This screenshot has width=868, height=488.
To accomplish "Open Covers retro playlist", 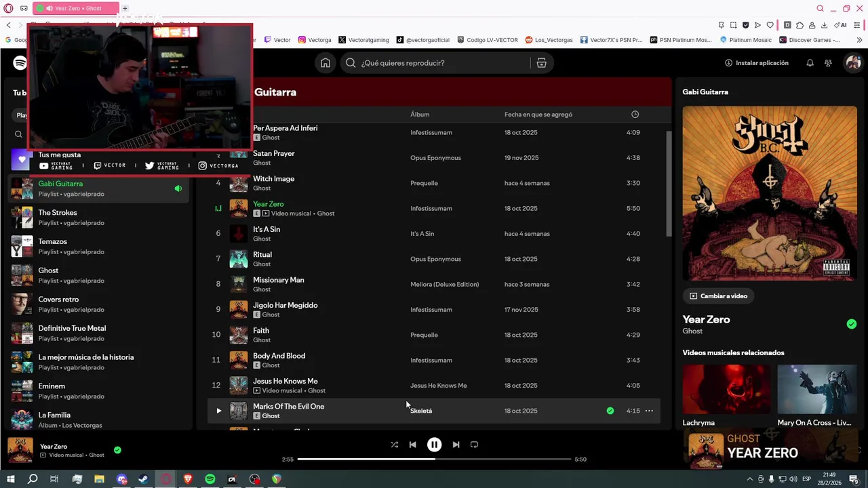I will point(98,304).
